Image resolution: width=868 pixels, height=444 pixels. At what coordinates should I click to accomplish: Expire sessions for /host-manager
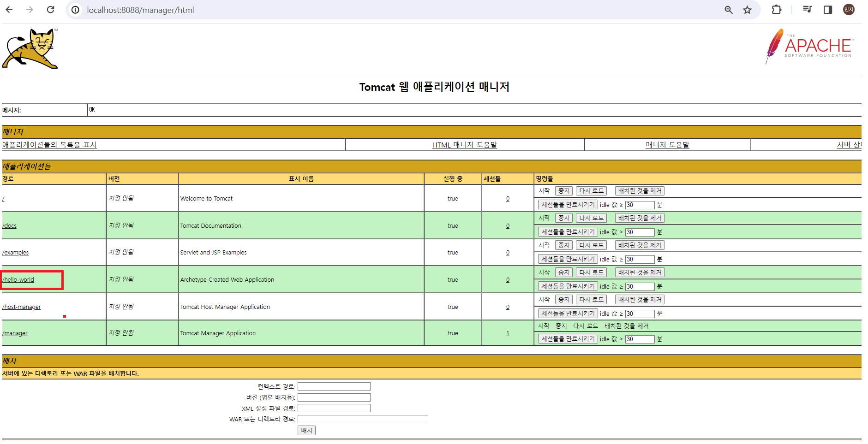click(x=568, y=314)
